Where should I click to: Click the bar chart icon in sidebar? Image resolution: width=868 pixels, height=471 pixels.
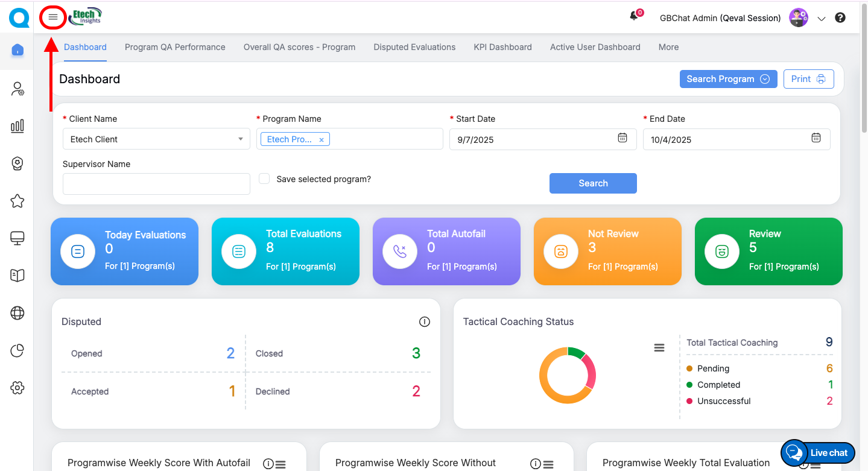click(x=17, y=125)
